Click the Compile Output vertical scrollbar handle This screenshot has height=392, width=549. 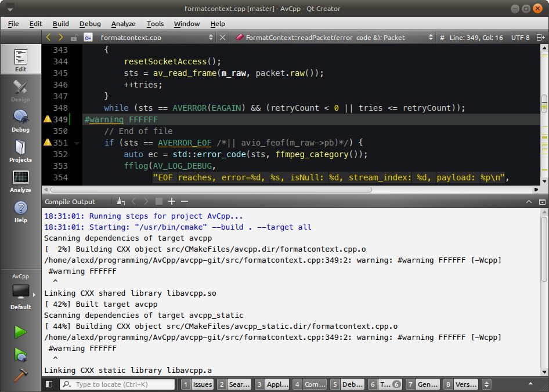point(544,249)
